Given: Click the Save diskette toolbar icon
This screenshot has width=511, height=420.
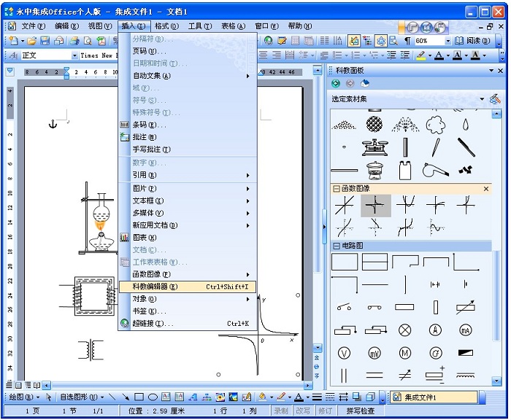Looking at the screenshot, I should (45, 41).
